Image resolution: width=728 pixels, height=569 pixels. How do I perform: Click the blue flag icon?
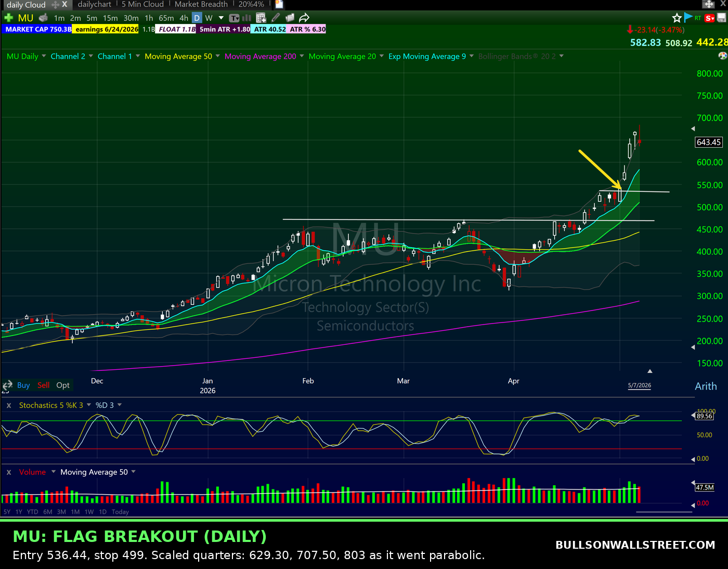tap(688, 18)
